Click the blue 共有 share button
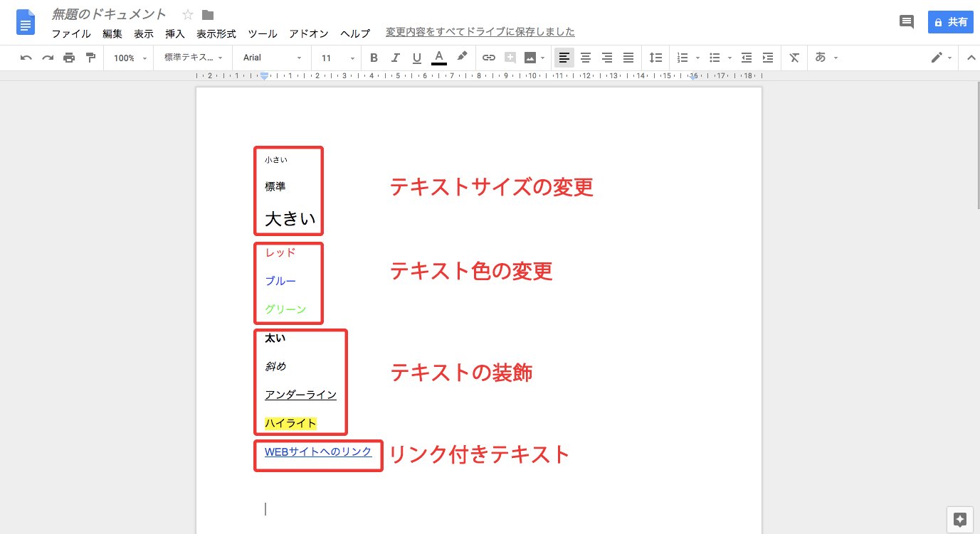This screenshot has width=980, height=534. [x=950, y=22]
